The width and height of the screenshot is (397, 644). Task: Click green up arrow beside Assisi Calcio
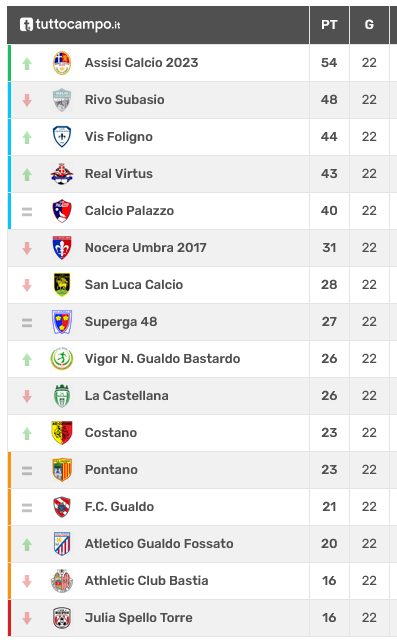point(27,63)
